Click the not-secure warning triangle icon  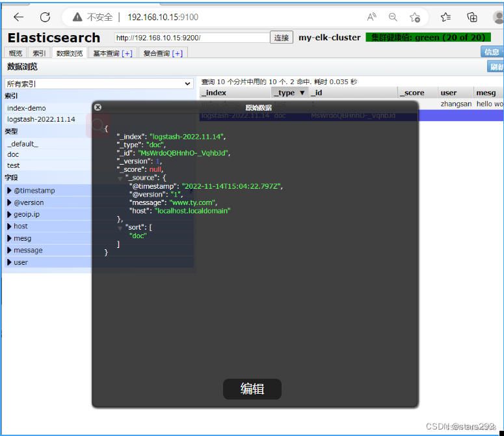pos(77,17)
